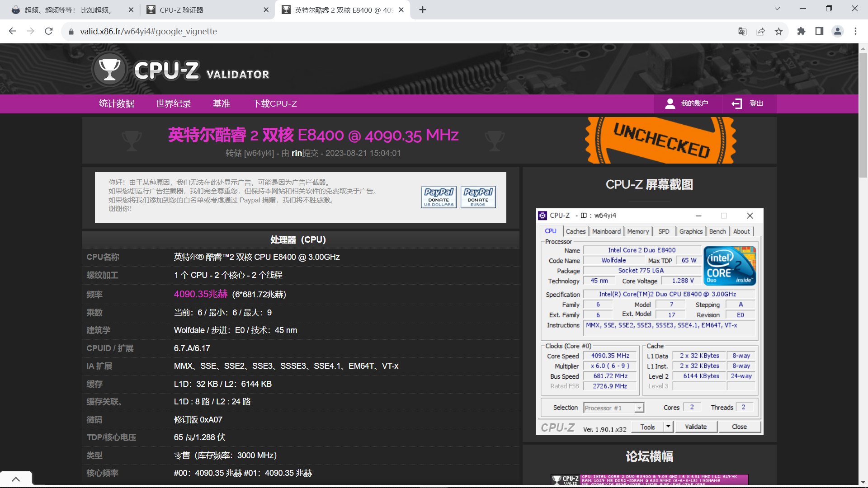The image size is (868, 488).
Task: Click the scrollbar down arrow
Action: click(x=863, y=483)
